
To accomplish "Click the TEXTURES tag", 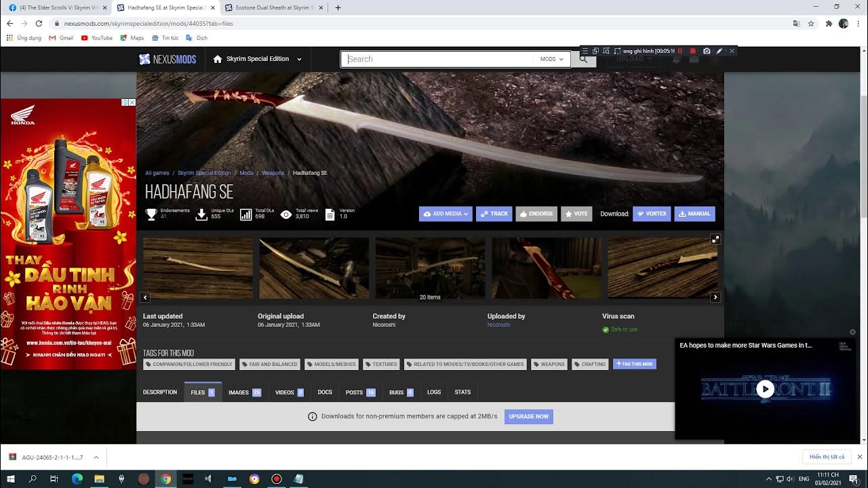I will (x=381, y=364).
